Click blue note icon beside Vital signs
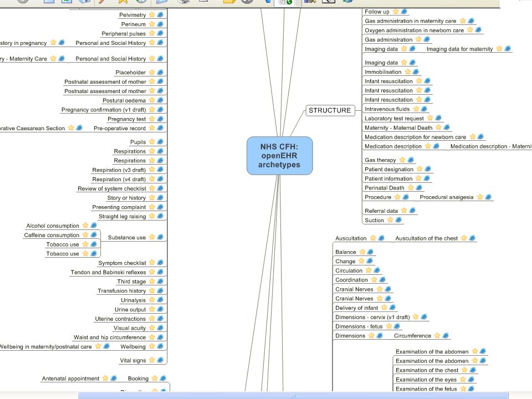 160,360
